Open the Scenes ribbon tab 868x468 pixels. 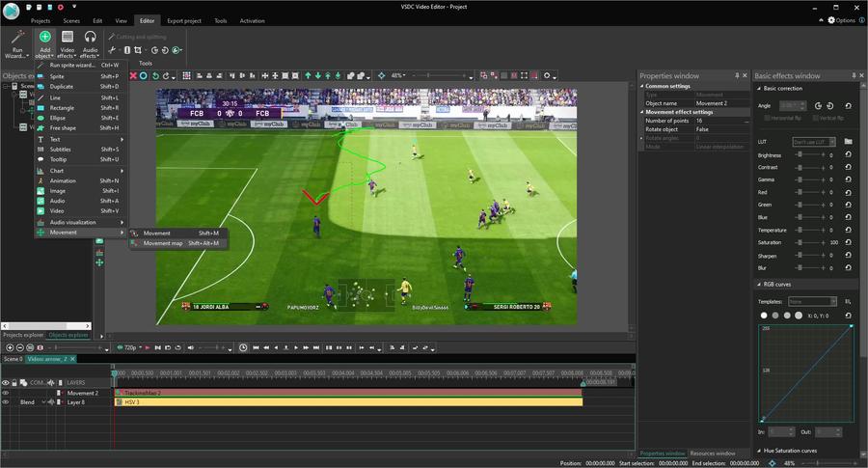coord(71,21)
